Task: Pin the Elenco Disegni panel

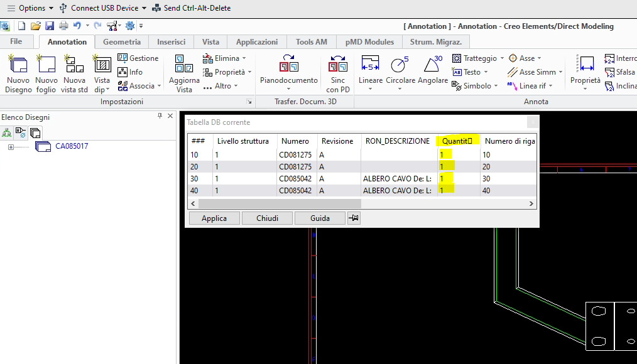Action: 160,116
